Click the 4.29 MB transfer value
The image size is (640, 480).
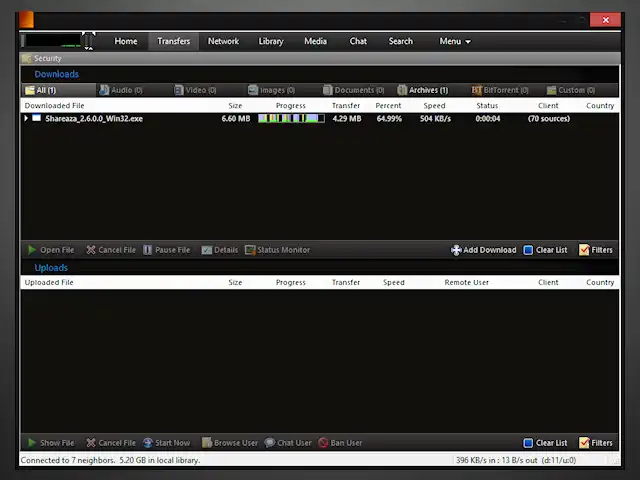(347, 119)
